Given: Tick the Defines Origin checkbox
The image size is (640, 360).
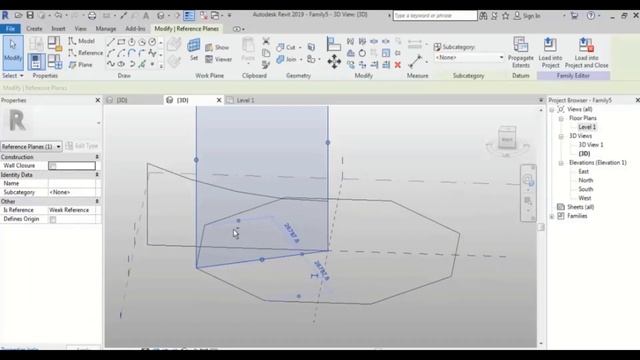Looking at the screenshot, I should [53, 219].
